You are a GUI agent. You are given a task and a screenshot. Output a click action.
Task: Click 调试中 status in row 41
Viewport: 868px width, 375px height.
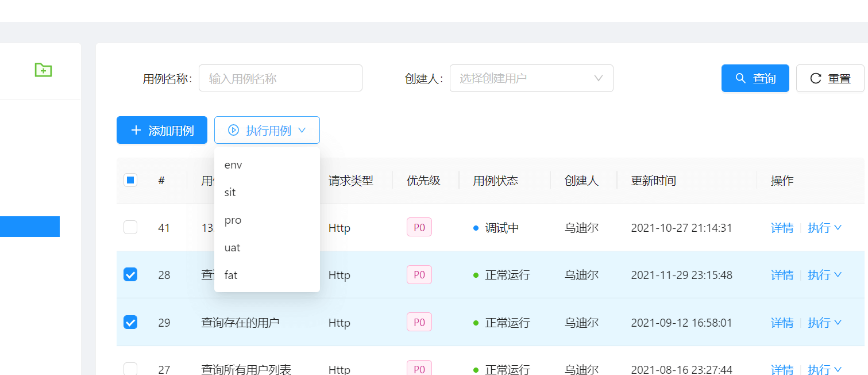coord(496,228)
